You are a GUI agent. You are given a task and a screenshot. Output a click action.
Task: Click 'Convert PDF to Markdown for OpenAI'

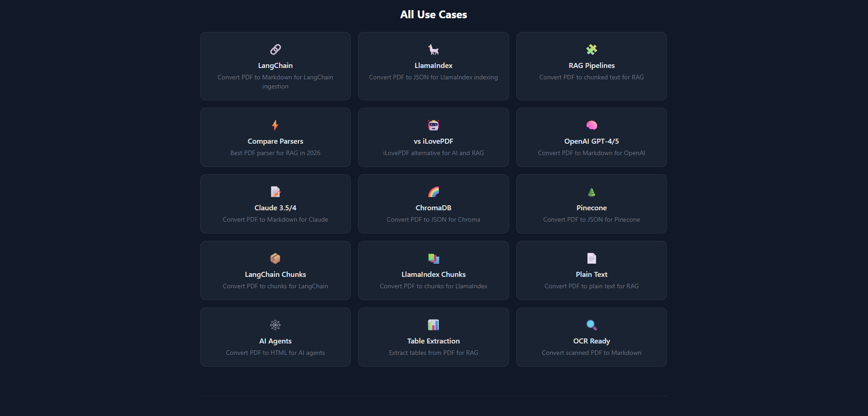(x=592, y=153)
